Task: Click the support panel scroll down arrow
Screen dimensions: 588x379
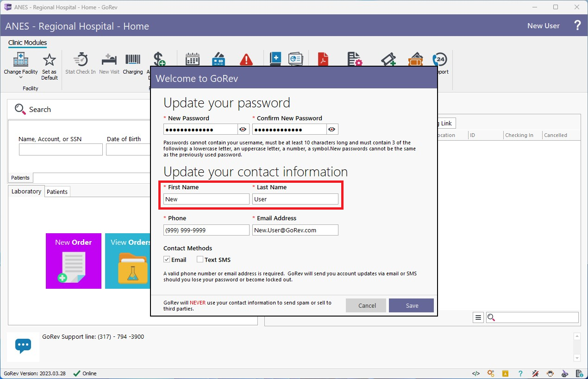Action: click(x=577, y=358)
